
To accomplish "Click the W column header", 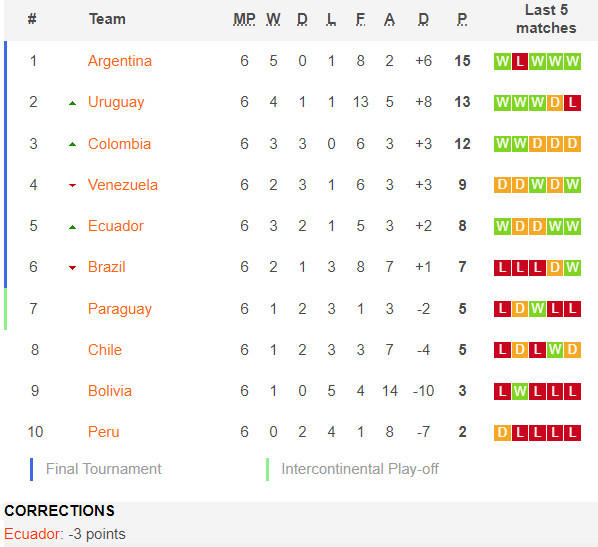I will click(273, 19).
